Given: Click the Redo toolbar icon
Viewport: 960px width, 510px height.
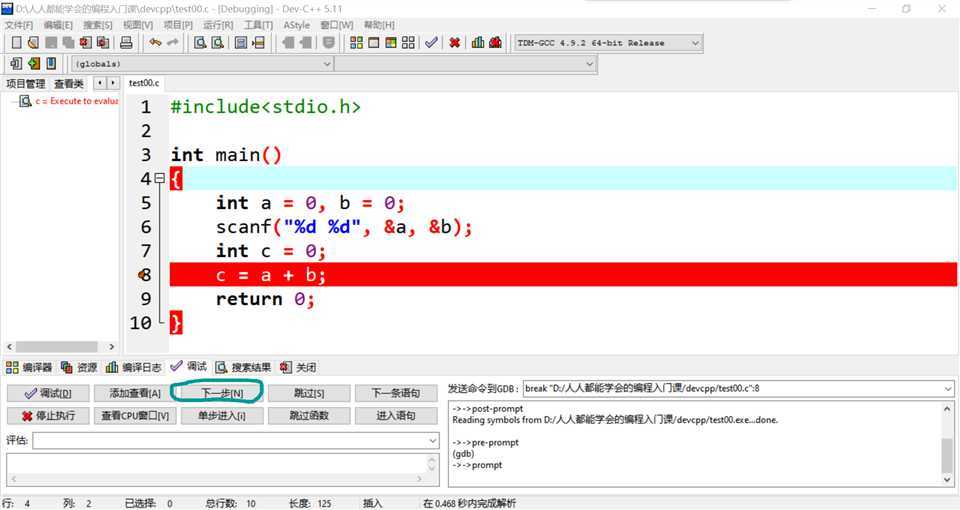Looking at the screenshot, I should coord(173,42).
